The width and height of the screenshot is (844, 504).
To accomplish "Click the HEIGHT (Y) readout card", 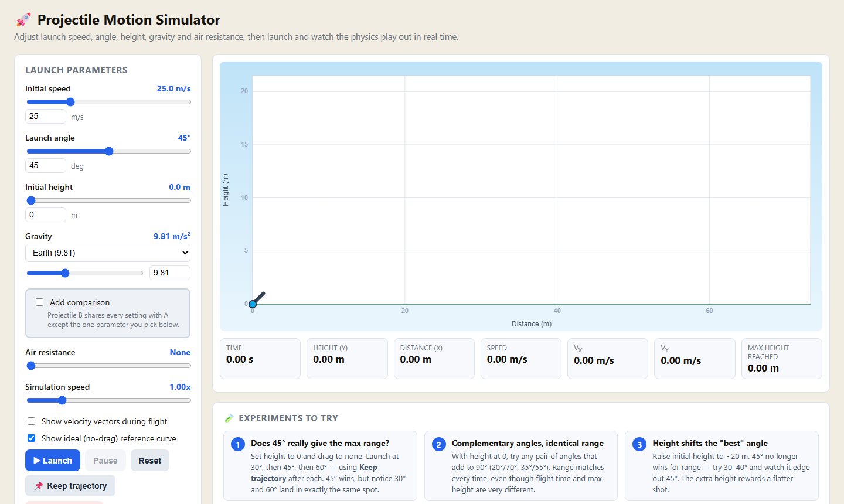I will pyautogui.click(x=347, y=359).
